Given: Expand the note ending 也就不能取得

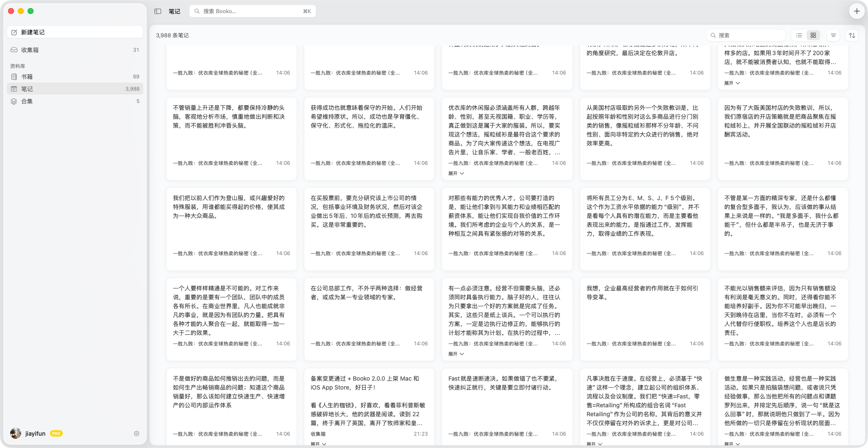Looking at the screenshot, I should click(732, 83).
